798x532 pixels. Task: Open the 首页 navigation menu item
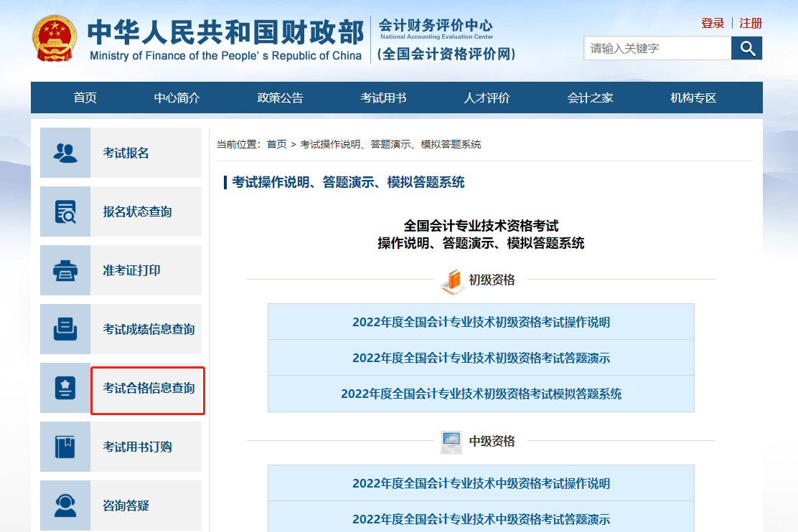(x=85, y=98)
